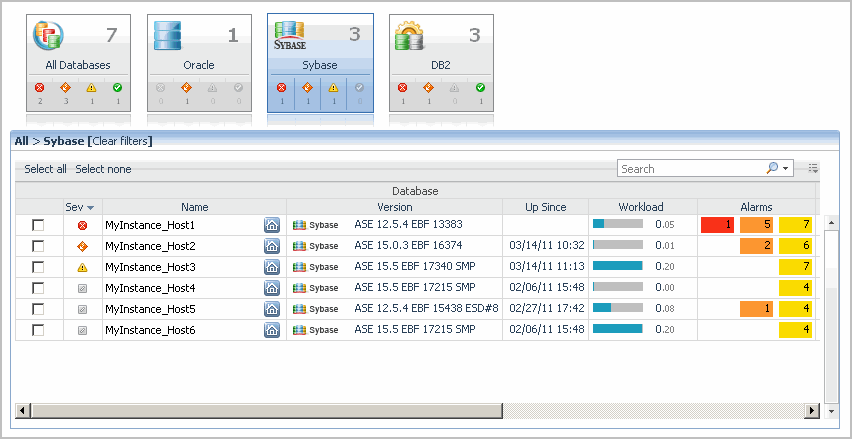Sort by the Sev column arrow
This screenshot has height=439, width=852.
point(91,208)
